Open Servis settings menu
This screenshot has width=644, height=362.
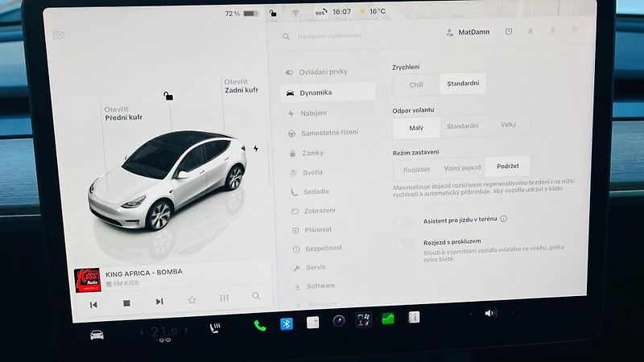point(311,268)
